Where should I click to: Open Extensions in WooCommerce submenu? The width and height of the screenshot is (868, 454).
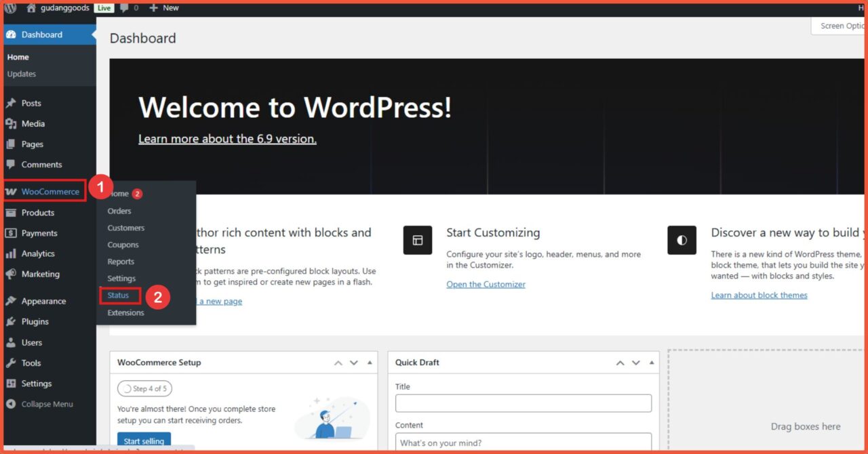pyautogui.click(x=125, y=312)
